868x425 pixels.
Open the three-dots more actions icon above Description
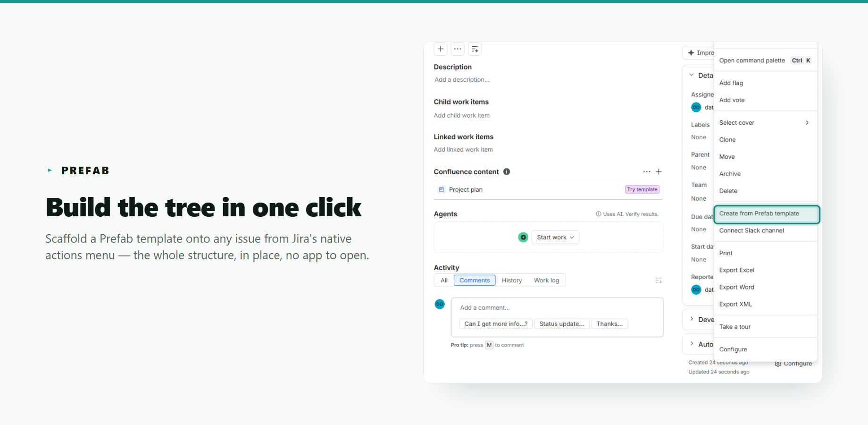coord(458,49)
